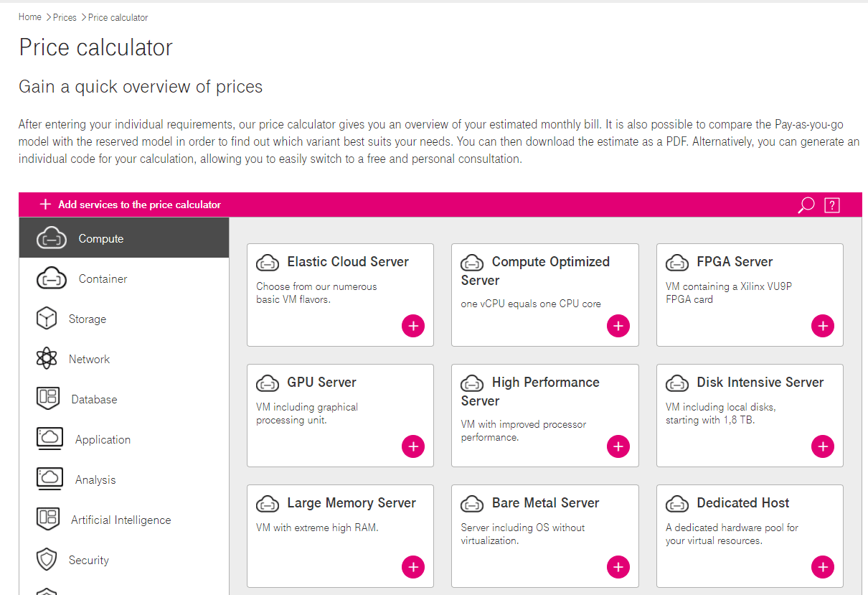Add High Performance Server with plus button
868x595 pixels.
tap(618, 446)
